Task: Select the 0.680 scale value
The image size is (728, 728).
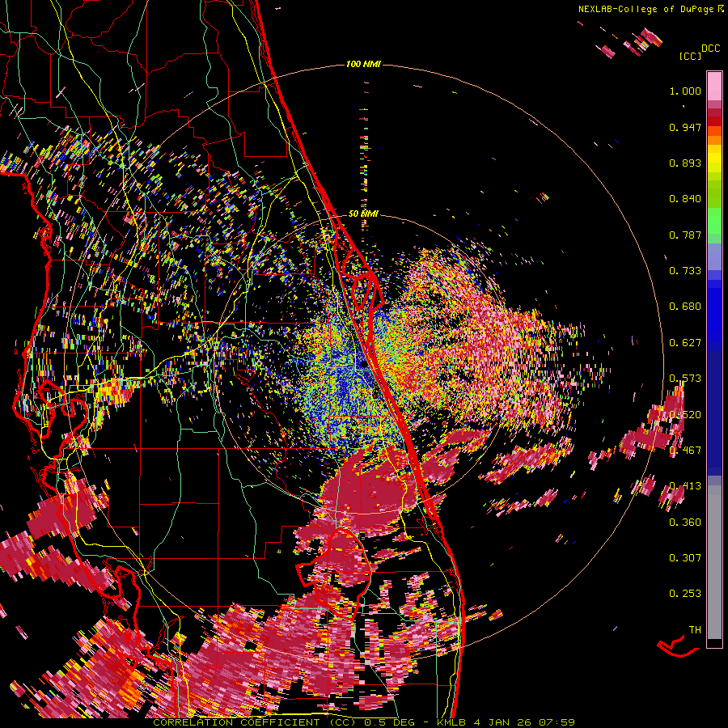Action: (x=685, y=307)
